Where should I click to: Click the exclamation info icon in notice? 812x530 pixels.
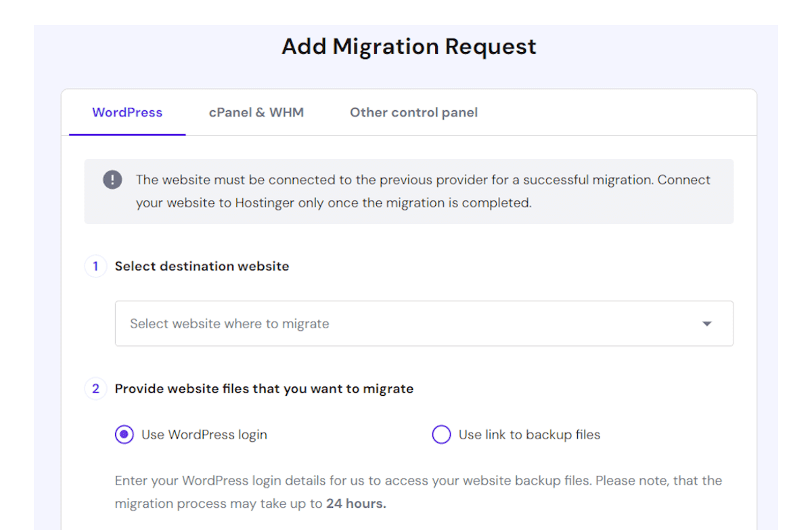112,180
